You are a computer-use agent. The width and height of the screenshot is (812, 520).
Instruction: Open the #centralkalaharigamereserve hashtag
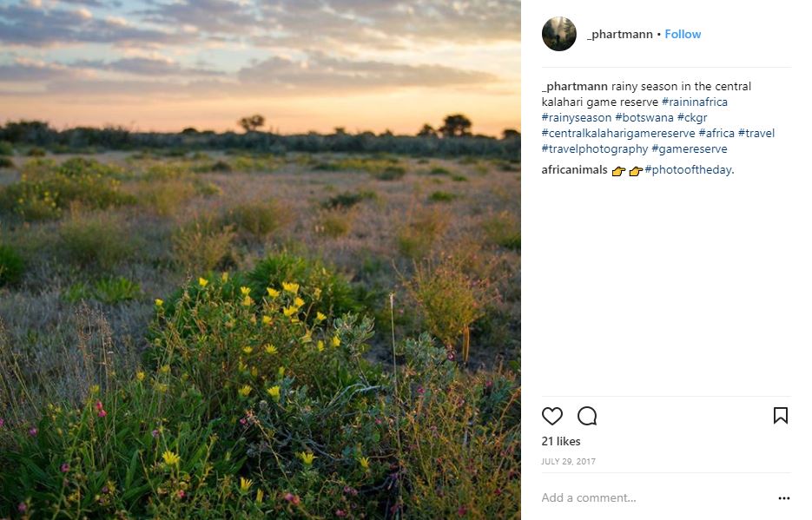coord(617,134)
